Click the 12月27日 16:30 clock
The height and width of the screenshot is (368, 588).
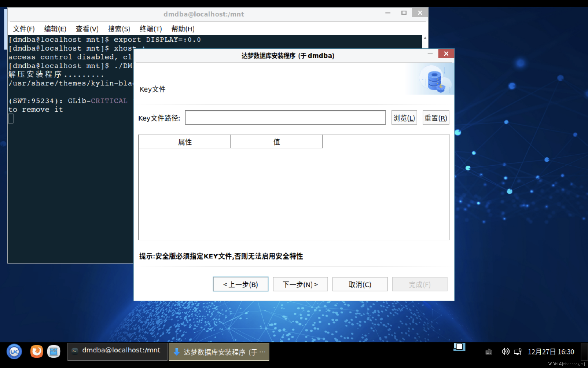[551, 352]
